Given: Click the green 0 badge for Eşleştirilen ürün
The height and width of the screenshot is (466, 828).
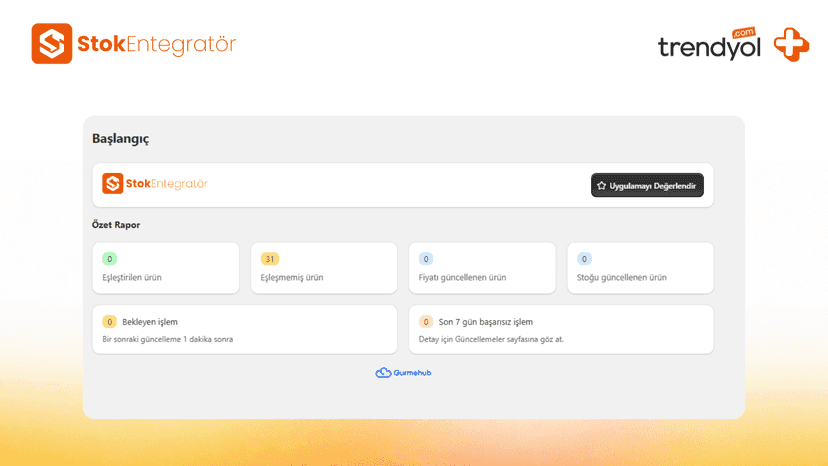Looking at the screenshot, I should coord(109,259).
